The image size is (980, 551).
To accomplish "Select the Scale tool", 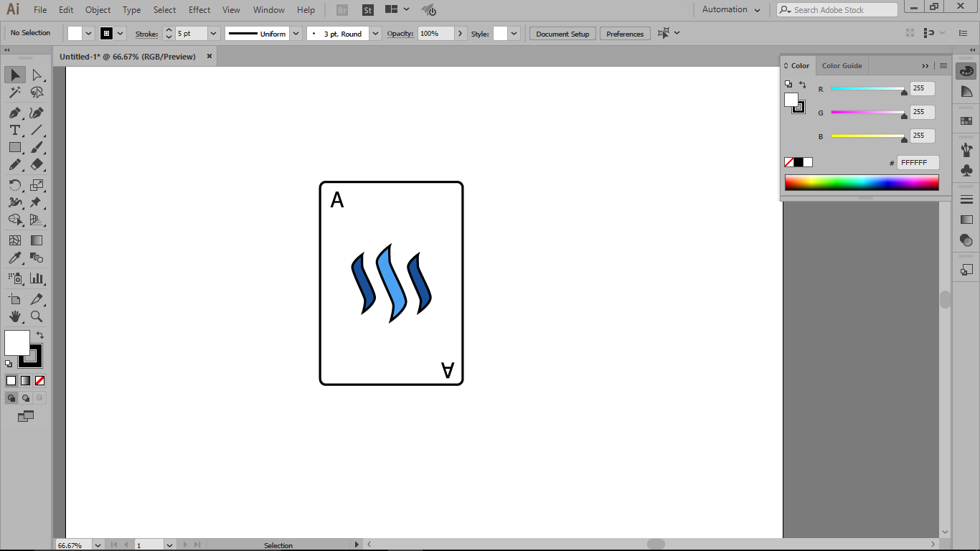I will pos(37,185).
